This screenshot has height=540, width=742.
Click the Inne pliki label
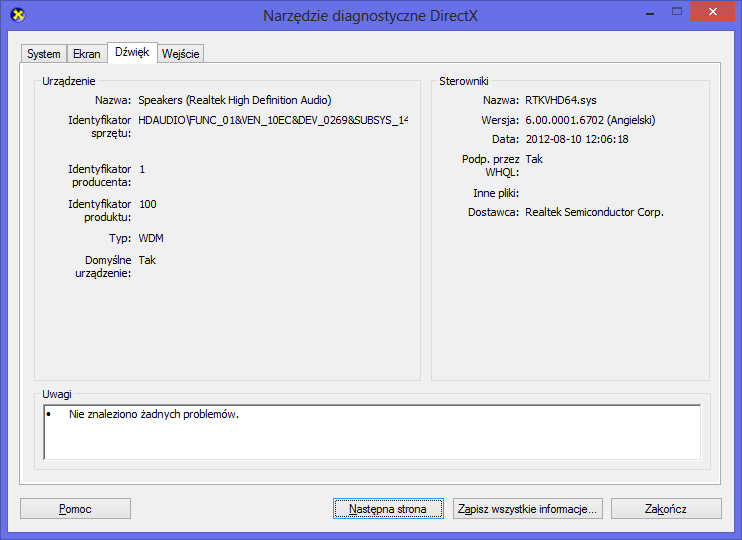pos(496,193)
